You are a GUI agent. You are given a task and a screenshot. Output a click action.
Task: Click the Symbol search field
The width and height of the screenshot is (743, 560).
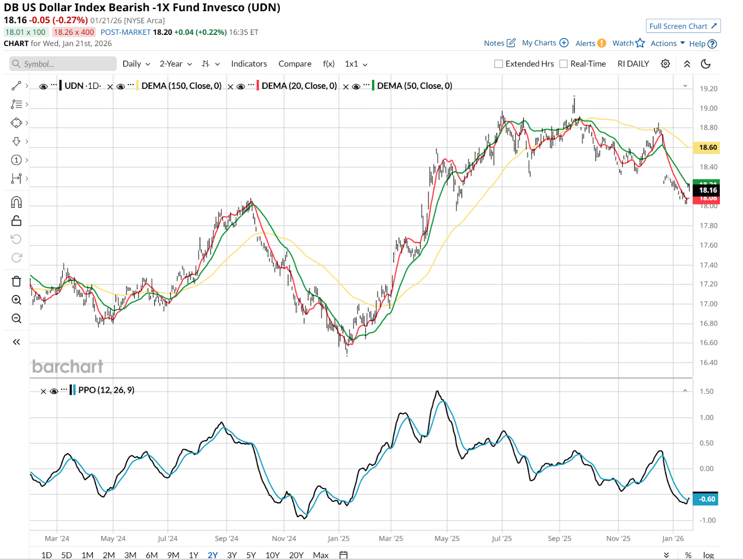63,64
